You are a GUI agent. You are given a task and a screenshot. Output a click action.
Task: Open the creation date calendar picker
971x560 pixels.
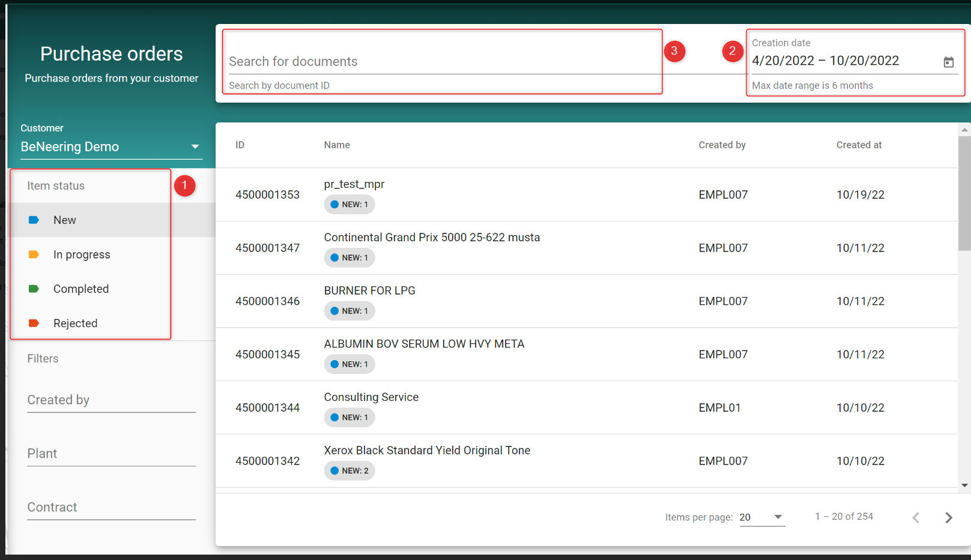948,62
